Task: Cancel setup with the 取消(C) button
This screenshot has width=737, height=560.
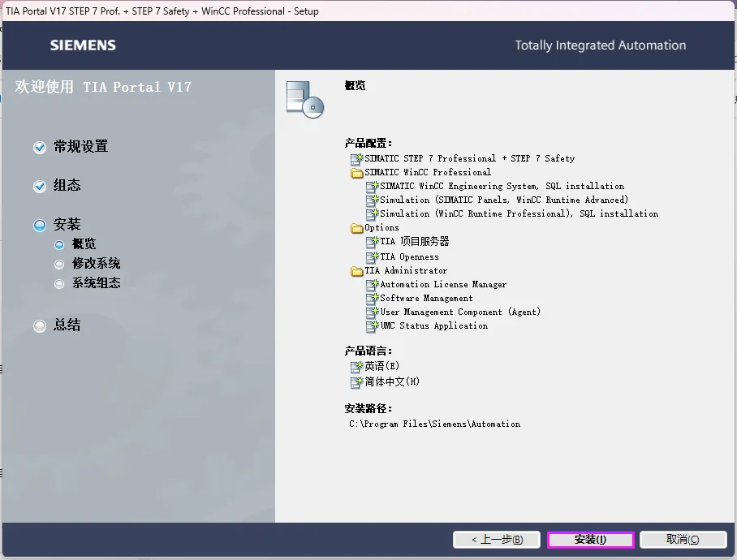Action: click(x=683, y=540)
